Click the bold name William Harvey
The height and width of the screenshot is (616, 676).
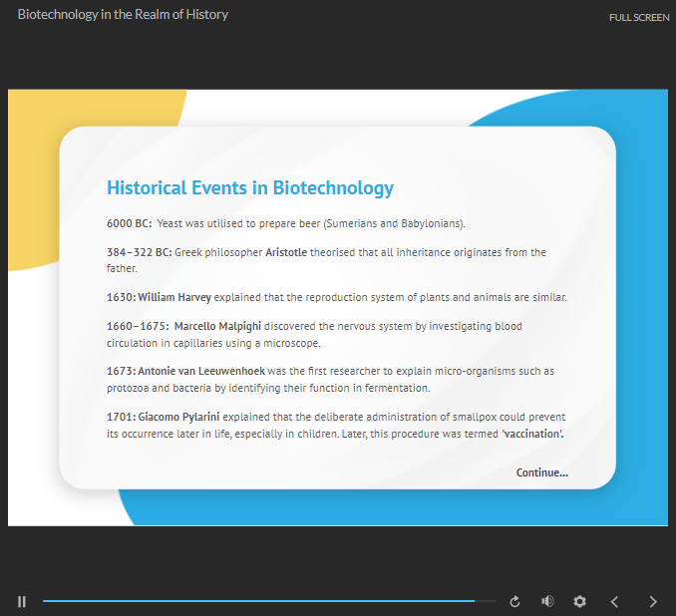(174, 297)
